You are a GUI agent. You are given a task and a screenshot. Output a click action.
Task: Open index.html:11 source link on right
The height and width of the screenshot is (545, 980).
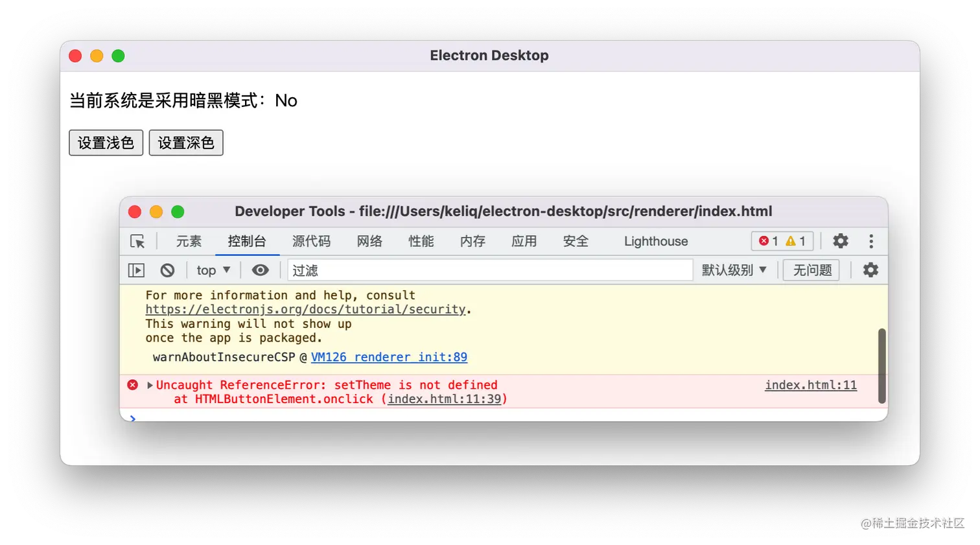coord(811,385)
